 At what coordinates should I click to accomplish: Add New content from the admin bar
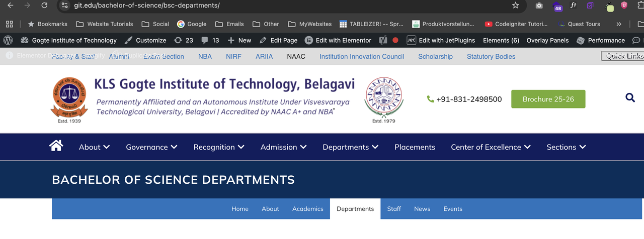click(239, 40)
